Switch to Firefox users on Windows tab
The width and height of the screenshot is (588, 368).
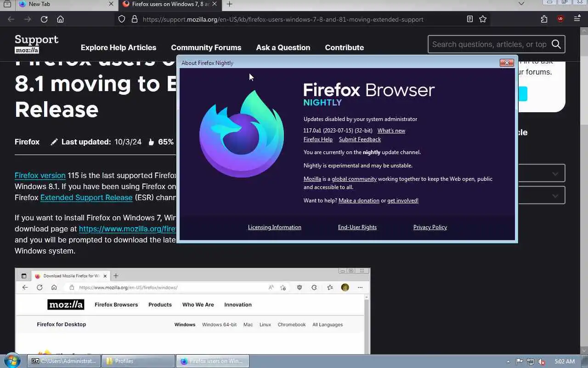click(x=169, y=4)
